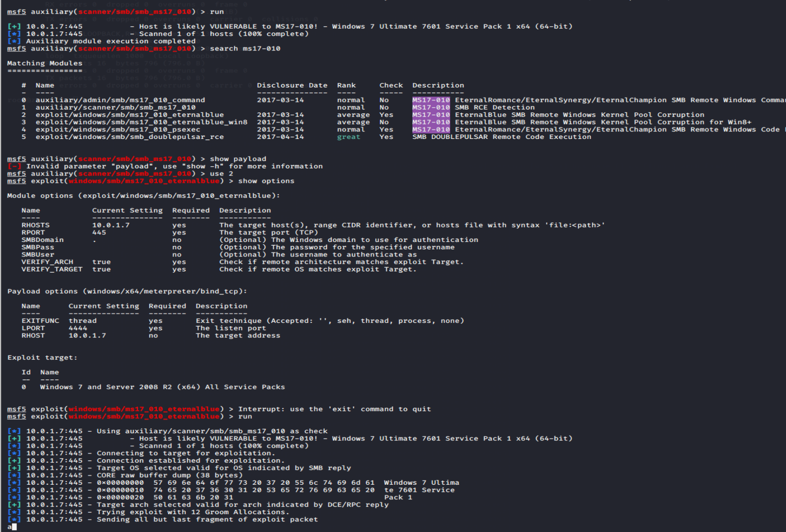Click 'SMB DOUBLEPULSAR Remote Code Execution' description
This screenshot has width=786, height=532.
[x=502, y=137]
